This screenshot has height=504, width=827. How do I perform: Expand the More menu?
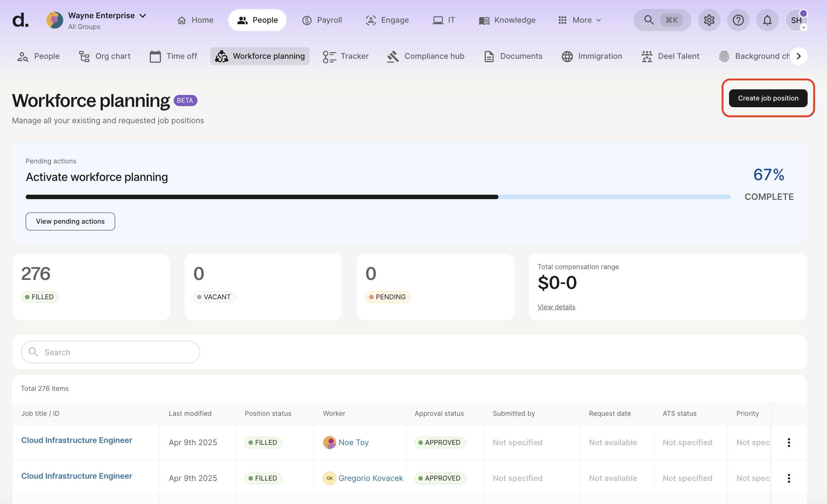pos(580,20)
